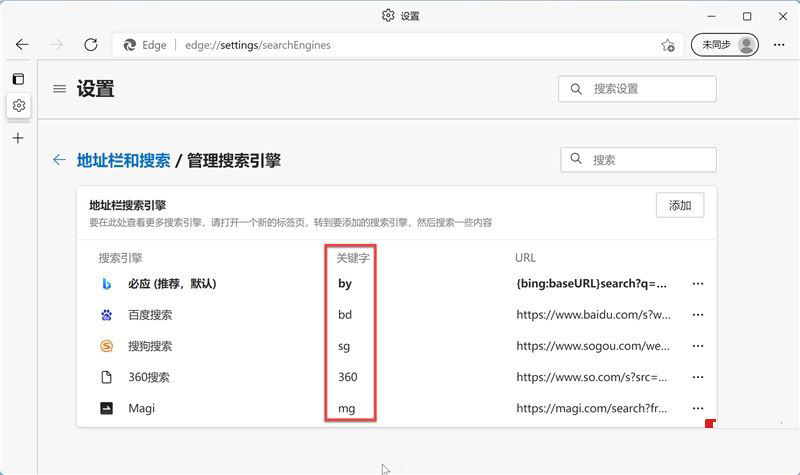
Task: Click the Baidu paw icon
Action: coord(106,315)
